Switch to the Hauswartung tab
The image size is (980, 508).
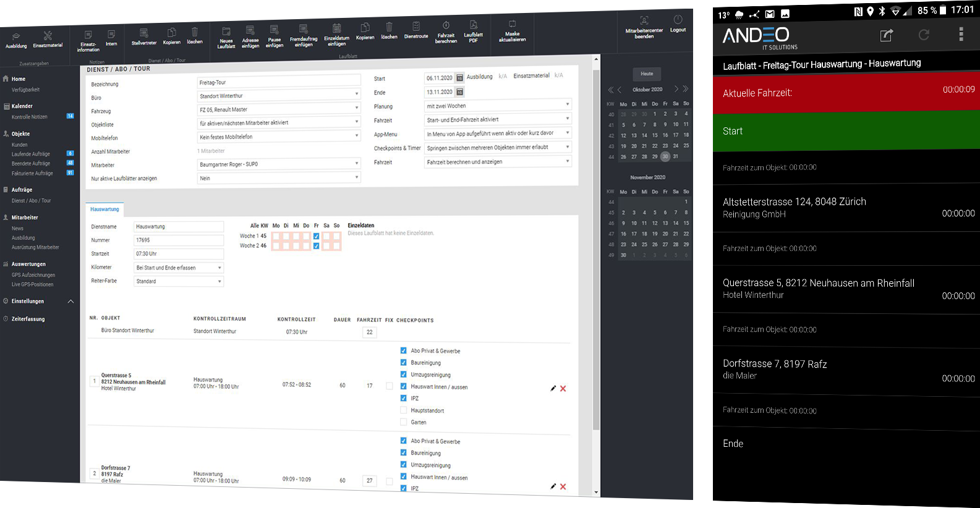coord(104,209)
